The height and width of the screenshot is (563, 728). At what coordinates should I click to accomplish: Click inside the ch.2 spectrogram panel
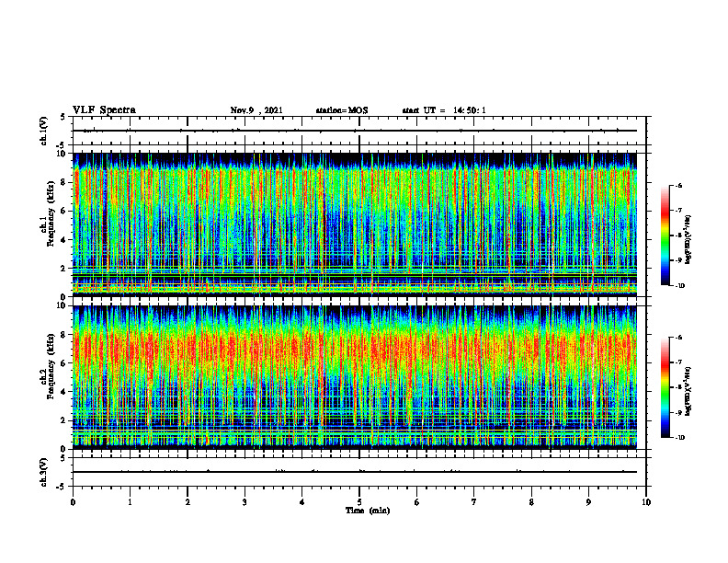point(355,377)
